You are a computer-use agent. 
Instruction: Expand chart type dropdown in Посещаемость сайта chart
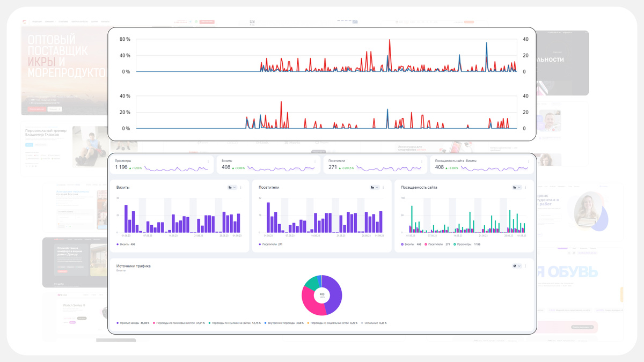517,187
